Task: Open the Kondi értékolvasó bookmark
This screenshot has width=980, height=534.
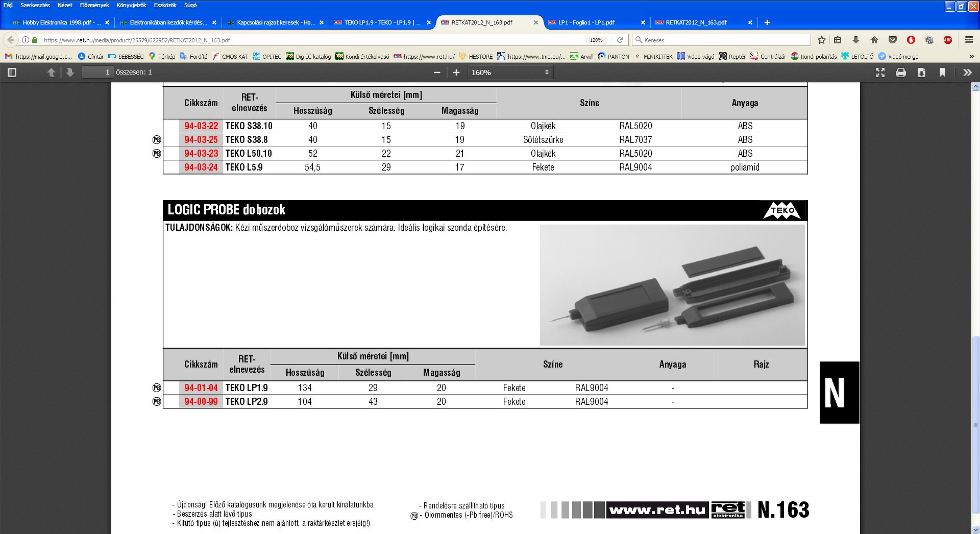Action: coord(362,57)
